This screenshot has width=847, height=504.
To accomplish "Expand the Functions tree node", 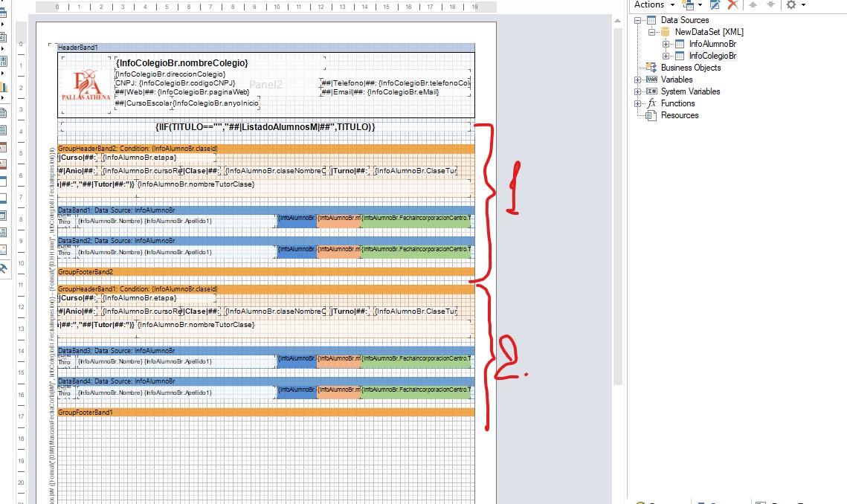I will [x=637, y=103].
